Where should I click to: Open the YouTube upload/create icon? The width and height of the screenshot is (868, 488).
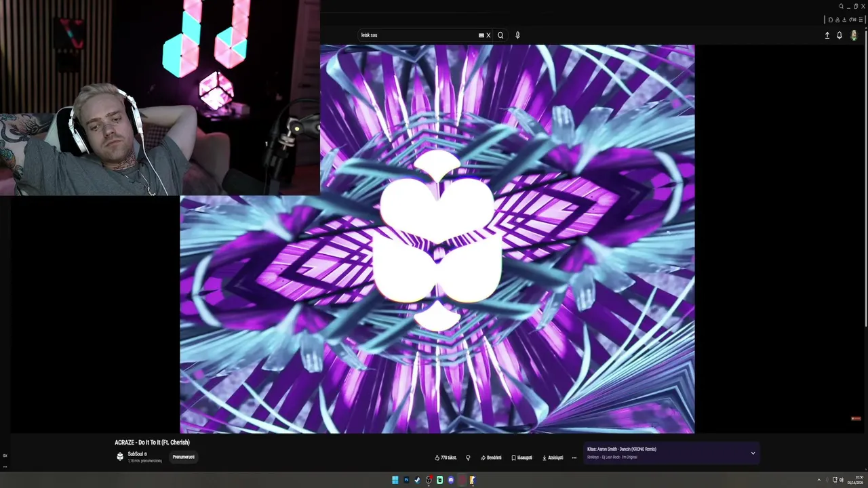[827, 35]
